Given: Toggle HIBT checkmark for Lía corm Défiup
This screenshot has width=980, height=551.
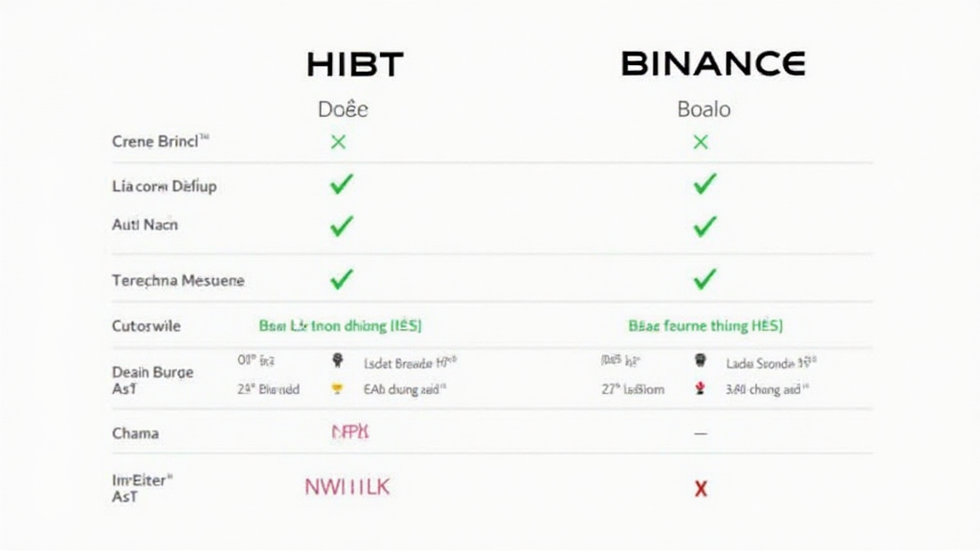Looking at the screenshot, I should click(341, 186).
